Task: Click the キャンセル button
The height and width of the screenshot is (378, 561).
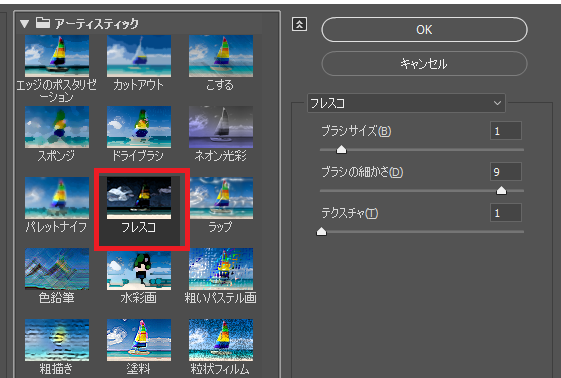Action: point(424,64)
